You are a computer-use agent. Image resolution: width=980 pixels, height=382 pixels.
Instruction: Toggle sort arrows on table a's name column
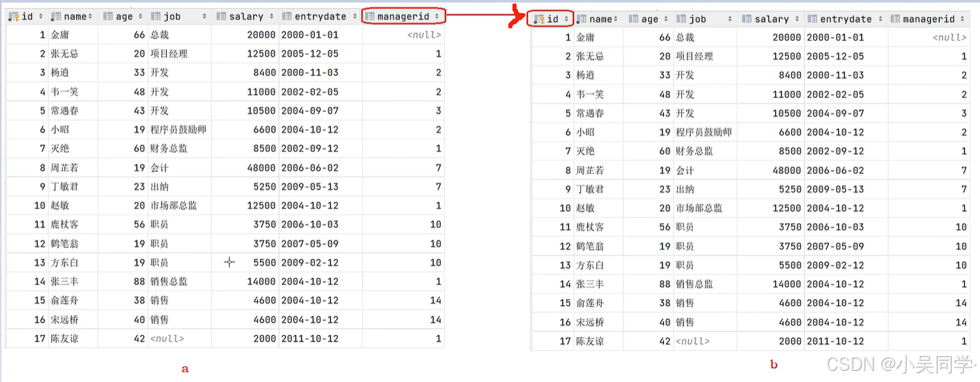(91, 17)
